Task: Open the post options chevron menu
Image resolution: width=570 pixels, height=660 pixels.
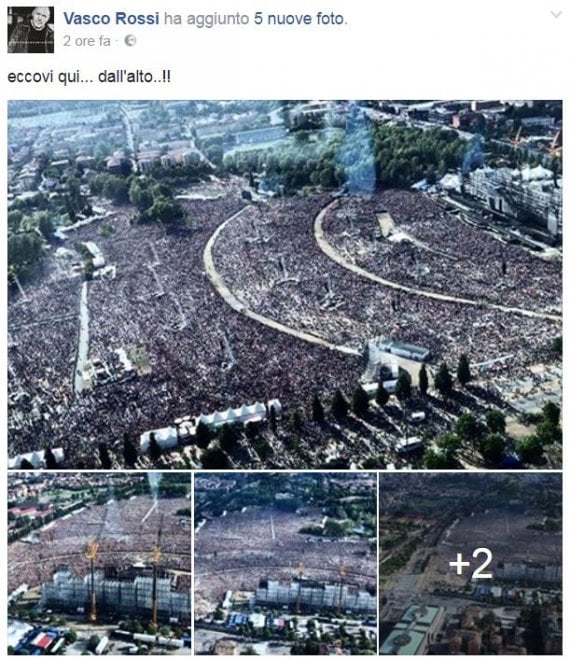Action: point(556,14)
